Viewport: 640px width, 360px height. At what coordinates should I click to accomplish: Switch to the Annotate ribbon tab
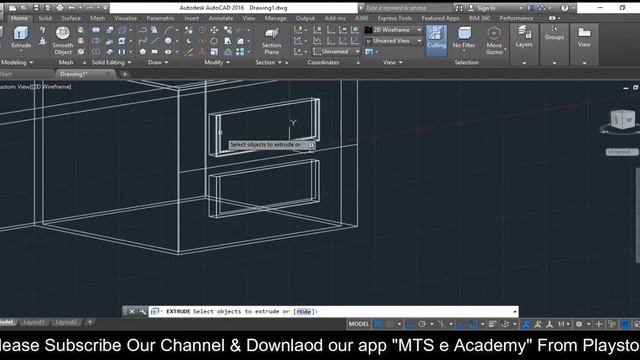(x=221, y=18)
